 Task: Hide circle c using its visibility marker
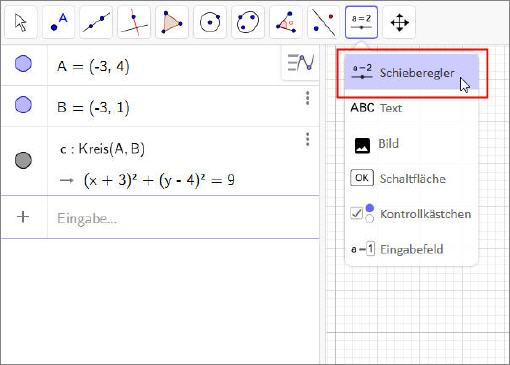(23, 160)
